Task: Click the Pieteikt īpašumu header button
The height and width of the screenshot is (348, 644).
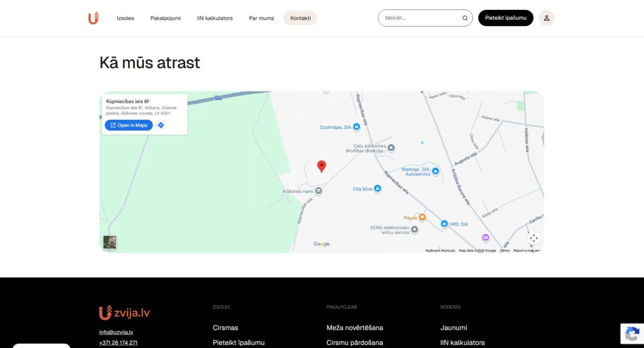Action: point(506,18)
